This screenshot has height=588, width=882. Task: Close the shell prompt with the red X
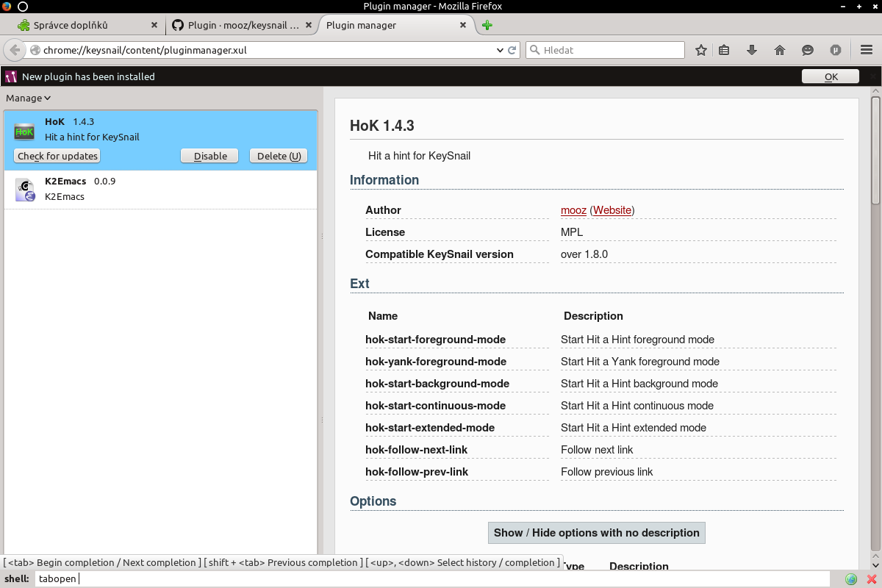872,578
